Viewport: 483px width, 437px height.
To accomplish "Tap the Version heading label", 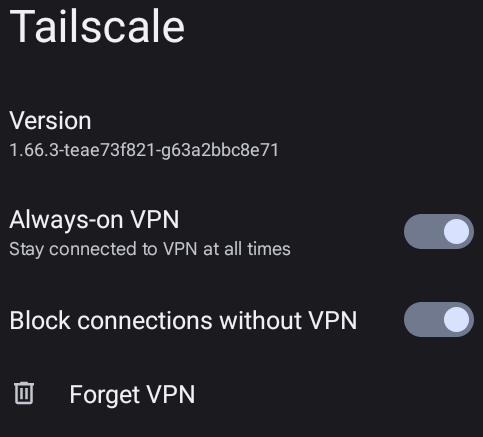I will coord(50,120).
